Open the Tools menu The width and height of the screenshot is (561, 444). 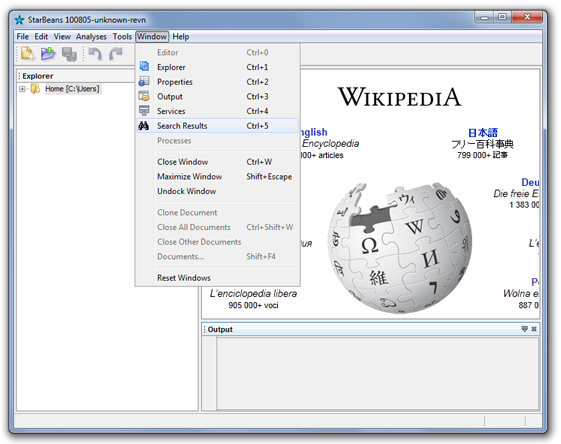click(122, 36)
